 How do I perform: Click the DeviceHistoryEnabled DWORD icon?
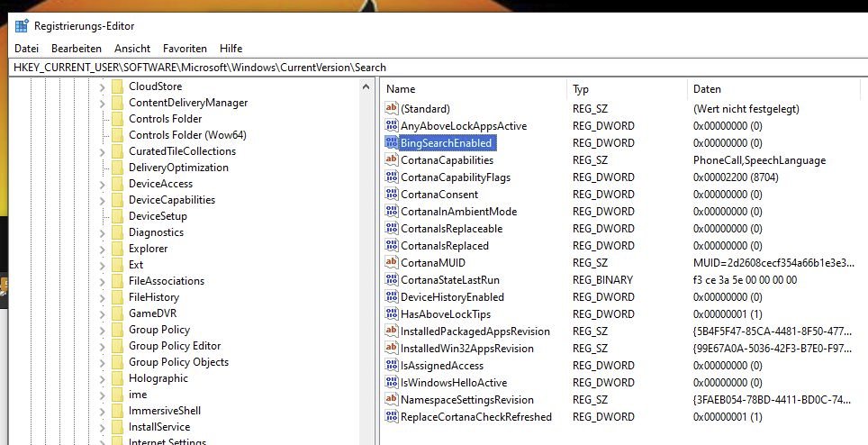[392, 297]
